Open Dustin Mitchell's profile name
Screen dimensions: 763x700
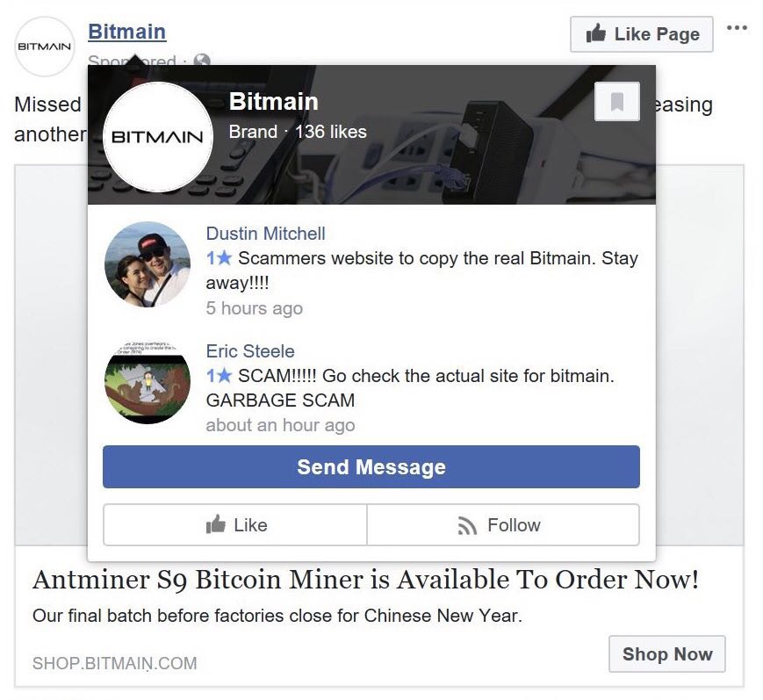pyautogui.click(x=266, y=234)
